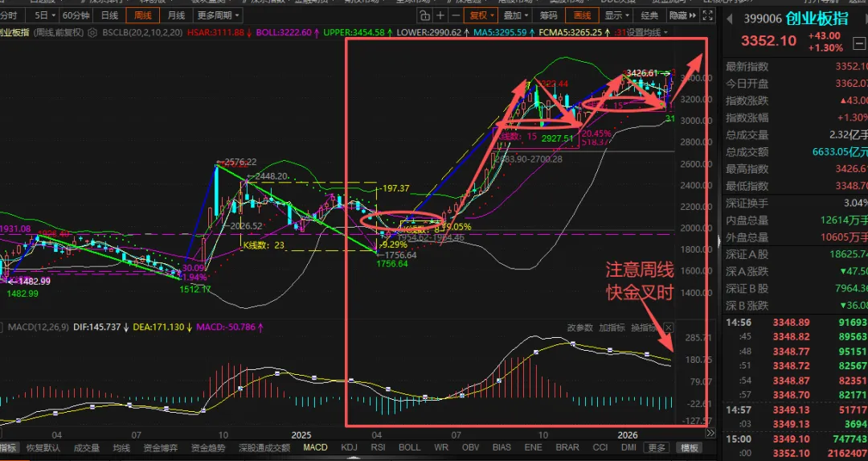
Task: Close the MACD sub-panel
Action: (x=668, y=327)
